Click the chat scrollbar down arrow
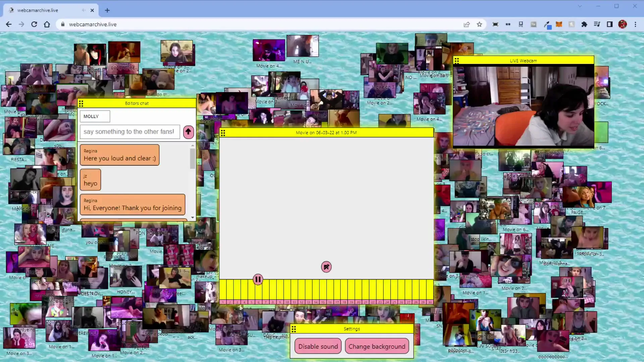The height and width of the screenshot is (362, 644). (193, 218)
